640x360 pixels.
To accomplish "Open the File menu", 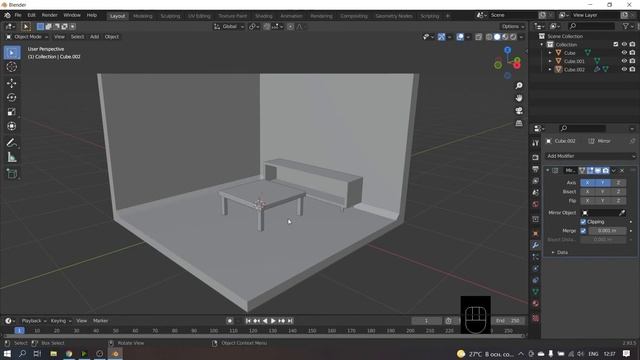I will click(x=18, y=15).
